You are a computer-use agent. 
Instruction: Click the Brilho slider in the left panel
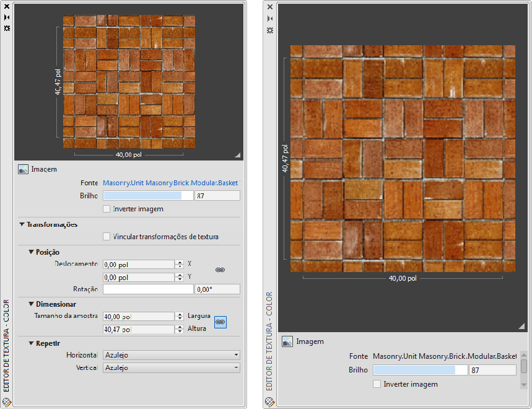147,196
